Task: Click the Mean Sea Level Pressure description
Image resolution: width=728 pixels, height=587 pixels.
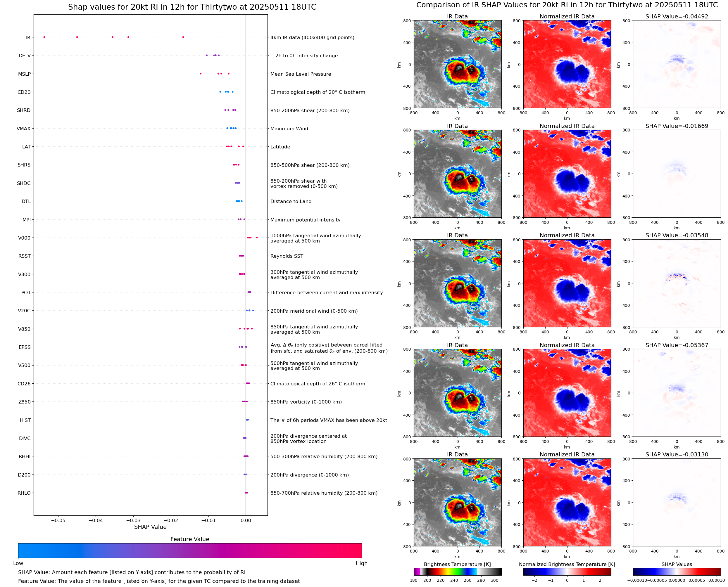Action: pyautogui.click(x=300, y=74)
